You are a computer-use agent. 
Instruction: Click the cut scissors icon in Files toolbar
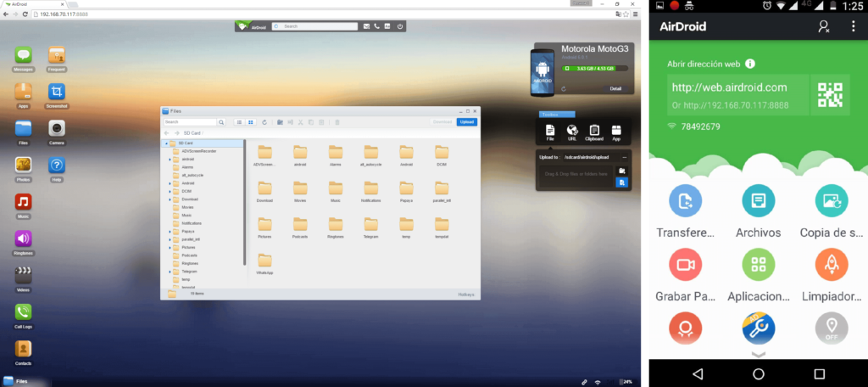pos(301,122)
